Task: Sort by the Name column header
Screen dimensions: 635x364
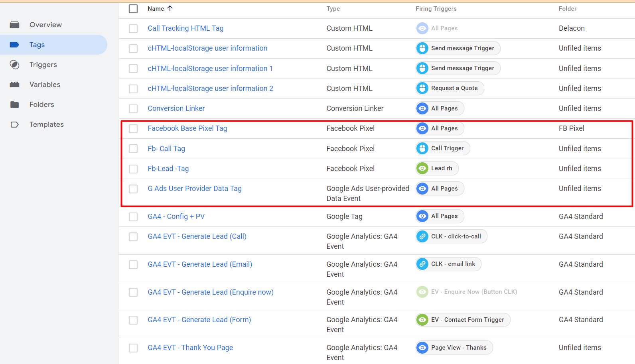Action: [x=156, y=9]
